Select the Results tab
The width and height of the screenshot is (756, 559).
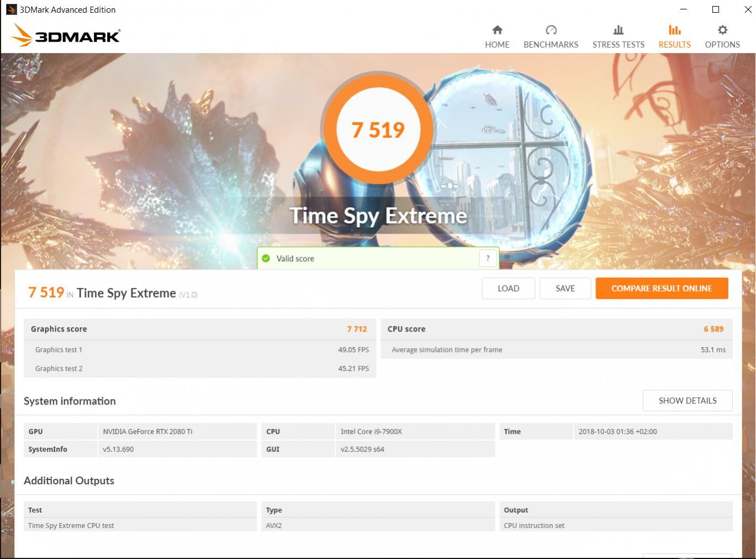(x=674, y=37)
